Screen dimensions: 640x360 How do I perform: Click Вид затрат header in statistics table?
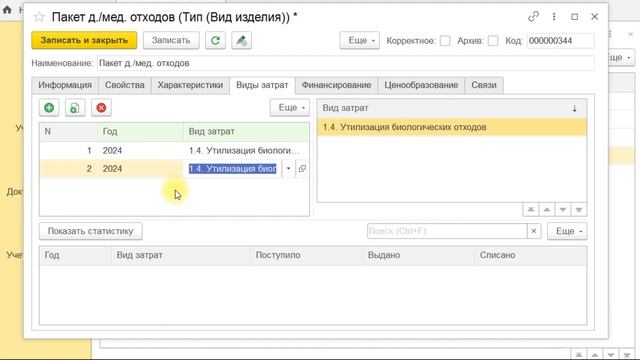[x=180, y=255]
